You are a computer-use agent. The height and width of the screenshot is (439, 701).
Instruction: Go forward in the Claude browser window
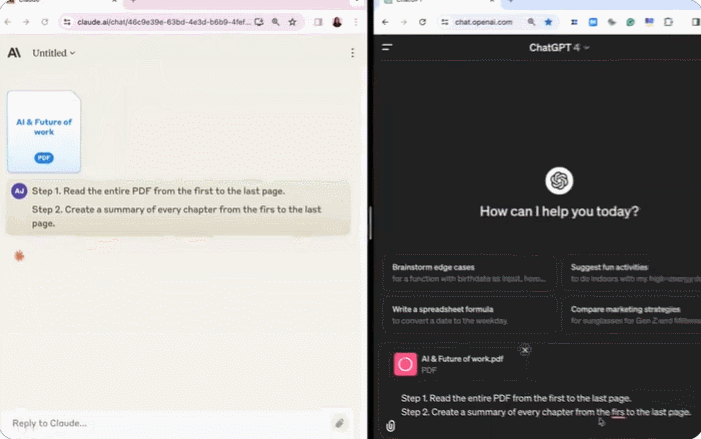coord(26,22)
